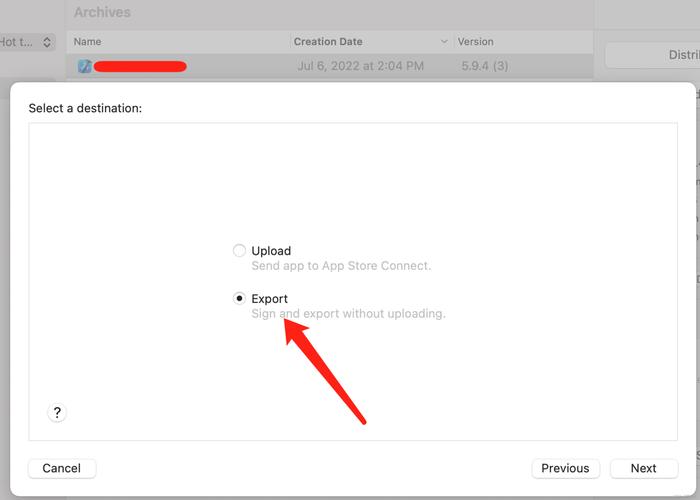Image resolution: width=700 pixels, height=500 pixels.
Task: Click the partially visible Distribute button
Action: (655, 55)
